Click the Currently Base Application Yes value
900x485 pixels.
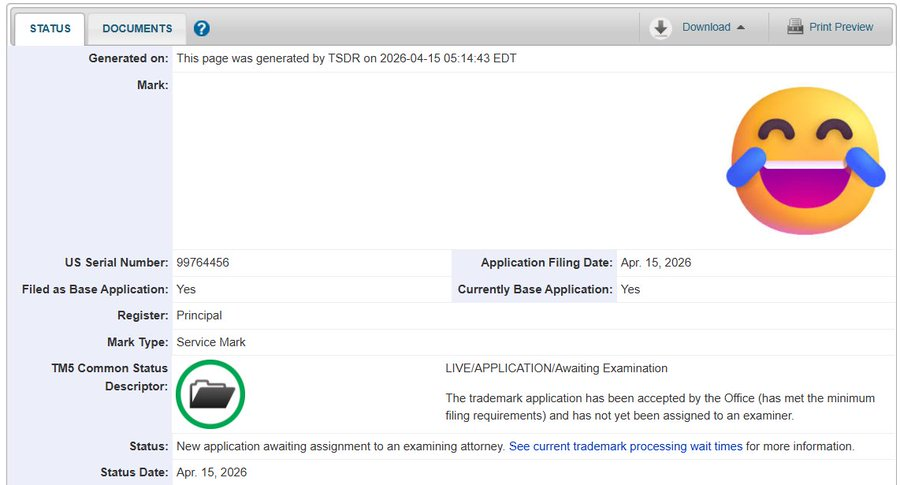point(630,289)
